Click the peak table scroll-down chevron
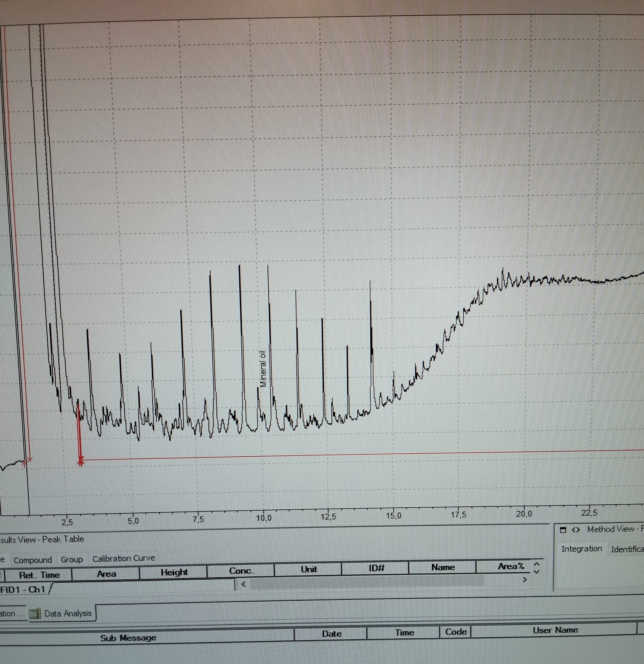Screen dimensions: 644x664 [x=537, y=571]
